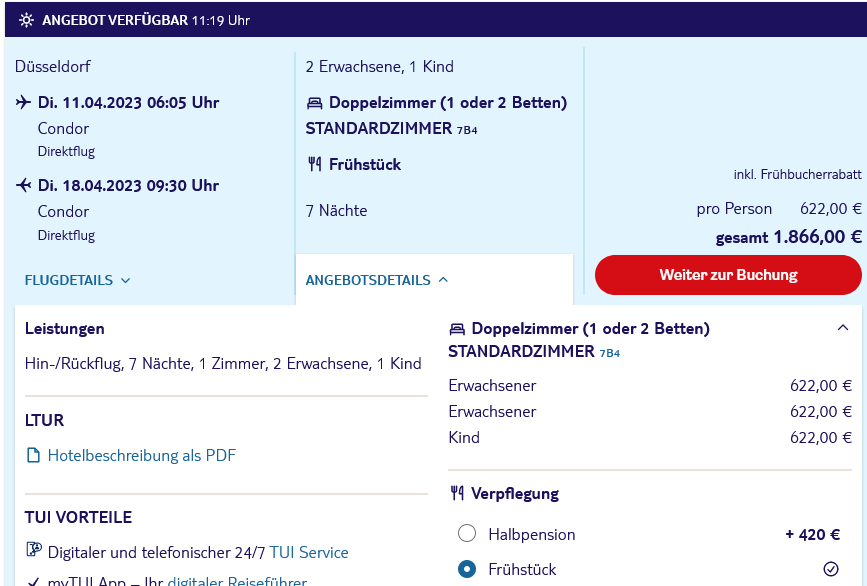Image resolution: width=867 pixels, height=586 pixels.
Task: Collapse the Angebotsdetails section
Action: click(x=377, y=280)
